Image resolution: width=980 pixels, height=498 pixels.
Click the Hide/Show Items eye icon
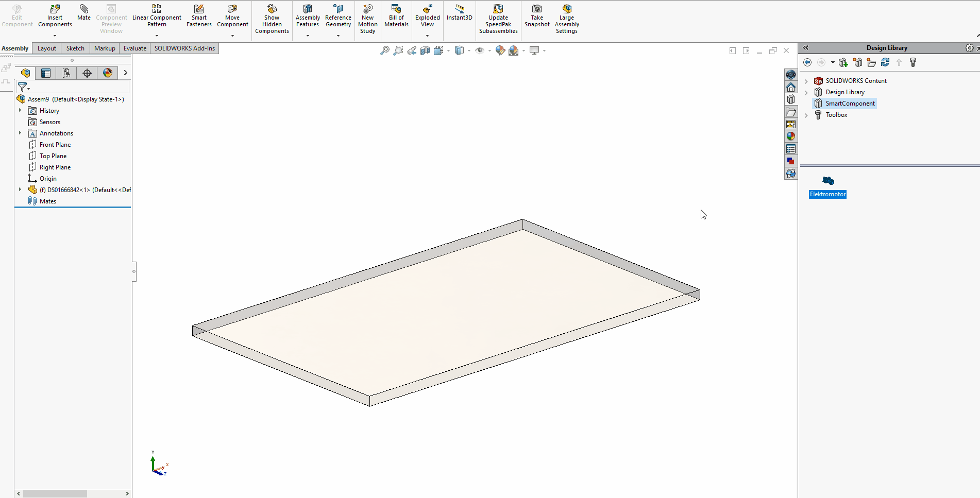[x=480, y=50]
